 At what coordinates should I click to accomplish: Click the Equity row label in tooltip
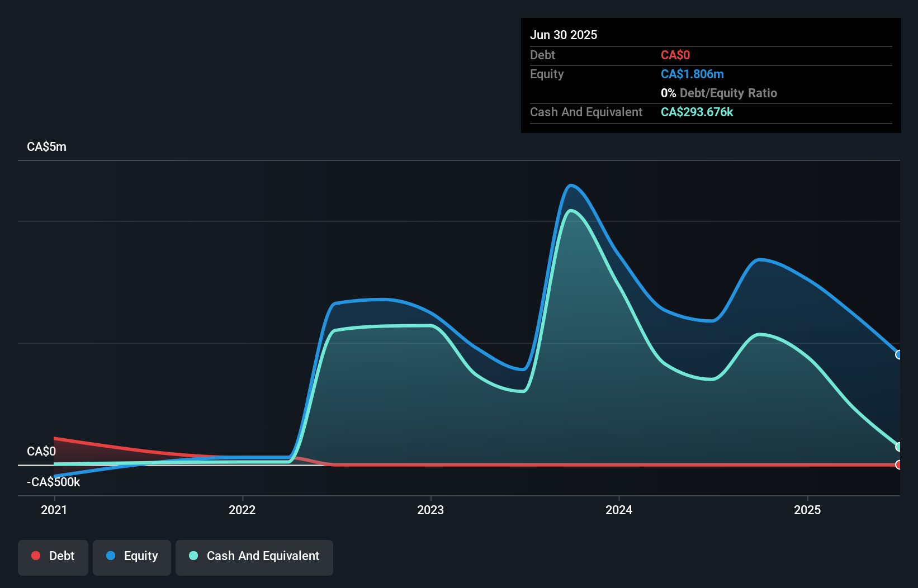[x=547, y=74]
